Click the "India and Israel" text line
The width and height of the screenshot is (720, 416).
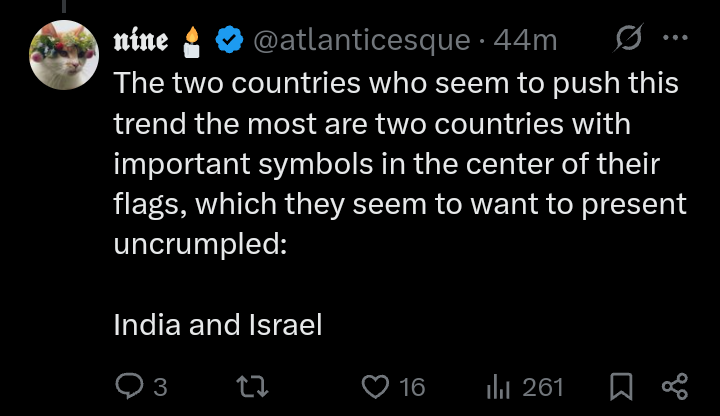(x=217, y=324)
